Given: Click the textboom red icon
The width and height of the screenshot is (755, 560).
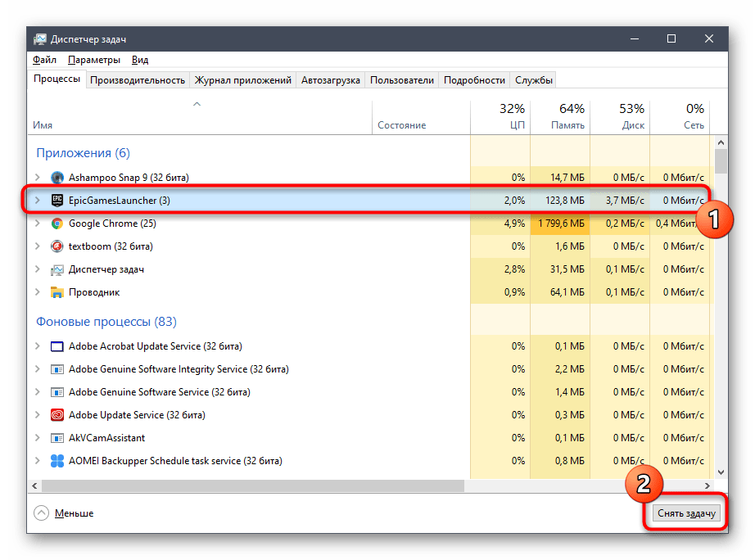Looking at the screenshot, I should click(57, 246).
